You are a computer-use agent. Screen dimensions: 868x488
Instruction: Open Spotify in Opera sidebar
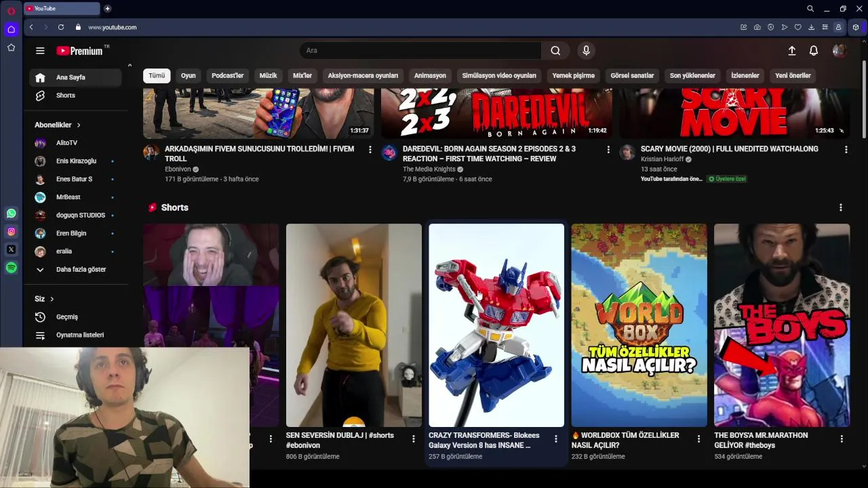[11, 268]
